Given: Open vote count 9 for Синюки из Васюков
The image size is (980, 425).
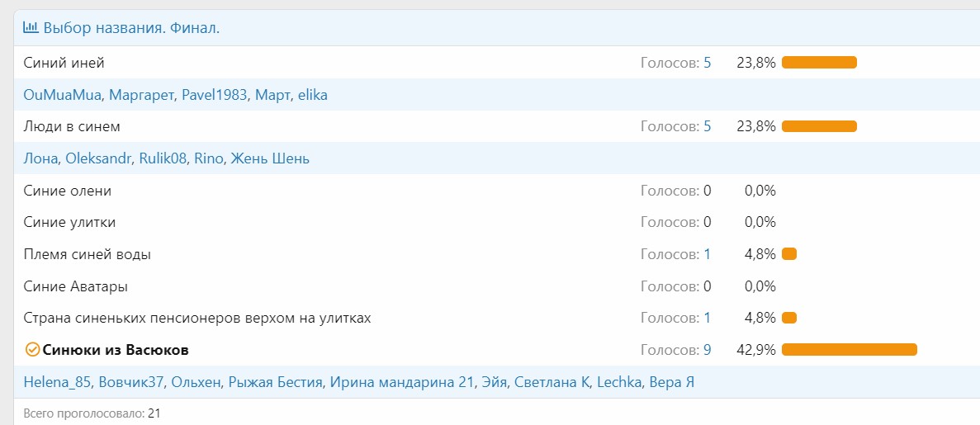Looking at the screenshot, I should pyautogui.click(x=707, y=350).
